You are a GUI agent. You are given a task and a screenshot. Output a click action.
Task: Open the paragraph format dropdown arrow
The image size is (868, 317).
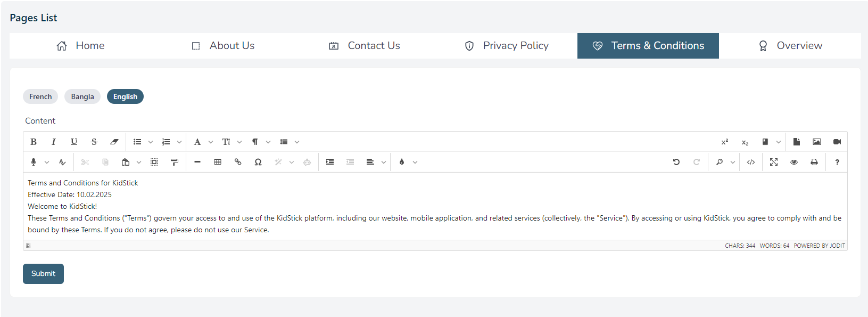[x=268, y=142]
